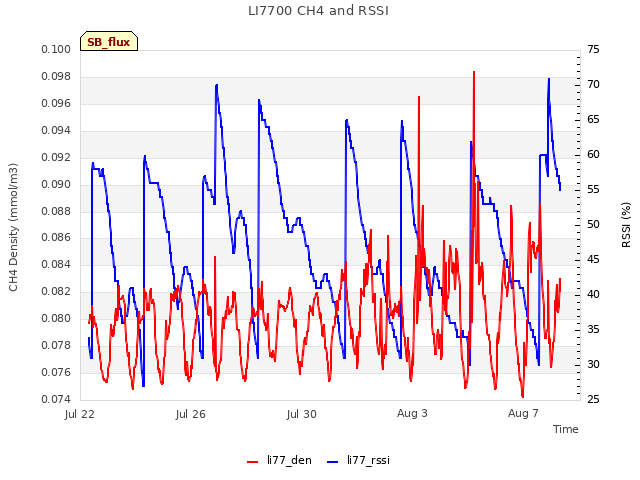Click the 0.074 left axis value
The height and width of the screenshot is (480, 640).
[56, 399]
